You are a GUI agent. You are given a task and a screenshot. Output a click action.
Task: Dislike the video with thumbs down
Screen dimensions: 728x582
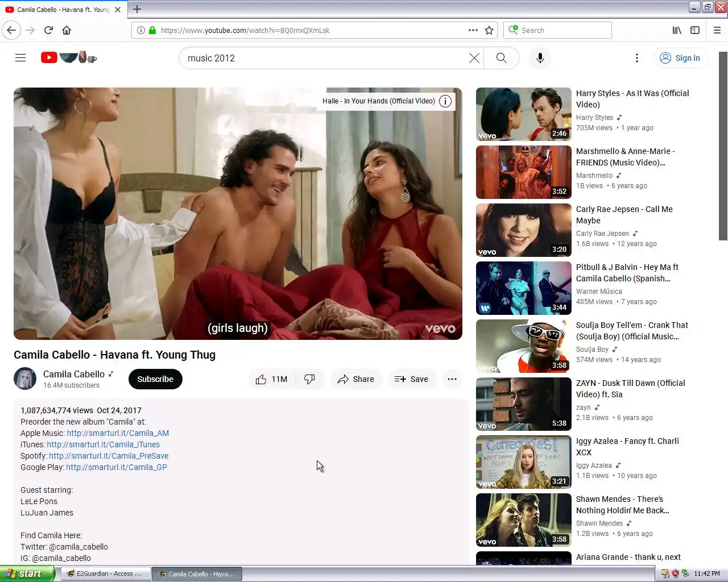pyautogui.click(x=310, y=379)
